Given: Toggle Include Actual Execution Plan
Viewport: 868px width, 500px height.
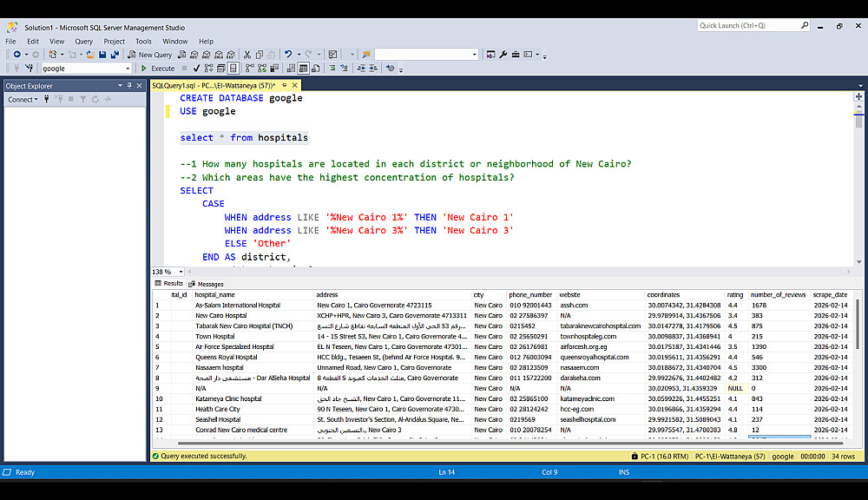Looking at the screenshot, I should coord(248,68).
